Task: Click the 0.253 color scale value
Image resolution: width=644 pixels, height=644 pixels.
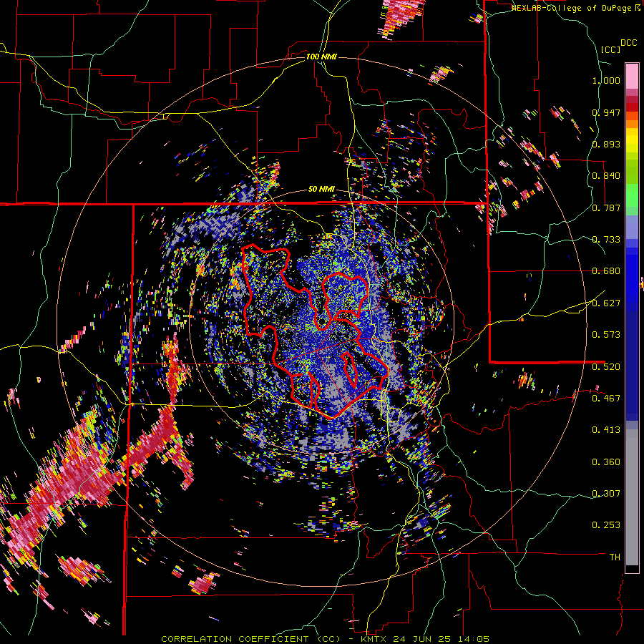Action: click(606, 525)
